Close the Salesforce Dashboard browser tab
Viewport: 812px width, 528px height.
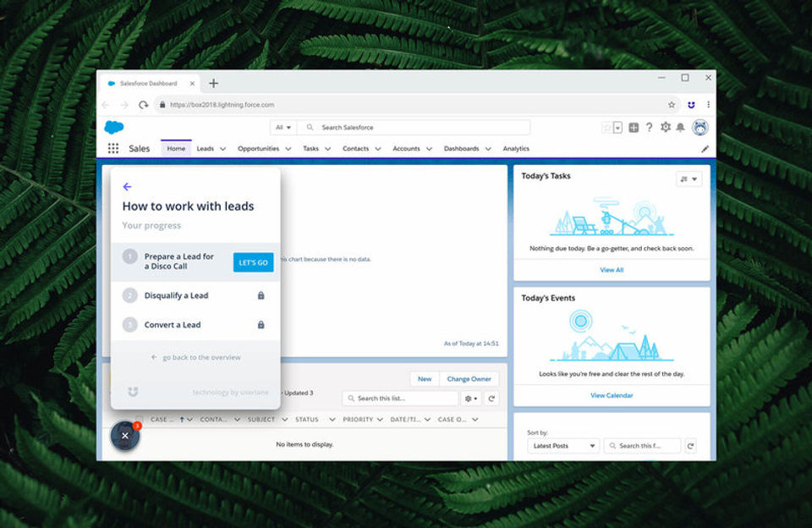coord(192,84)
